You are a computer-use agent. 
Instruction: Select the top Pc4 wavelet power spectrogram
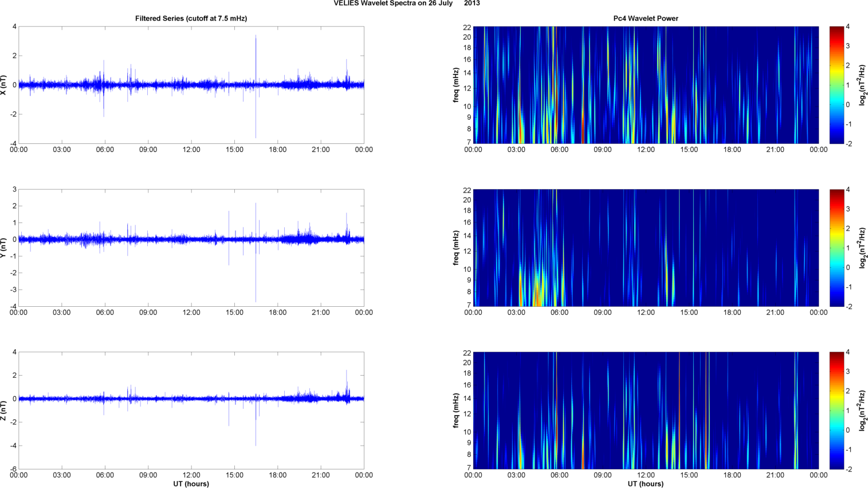click(646, 85)
